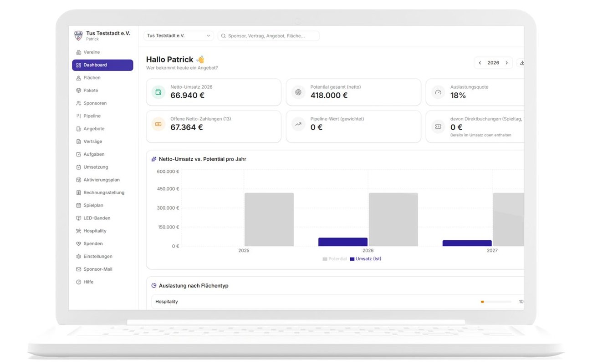592x364 pixels.
Task: Click the 2026 Umsatz bar in chart
Action: pos(343,242)
